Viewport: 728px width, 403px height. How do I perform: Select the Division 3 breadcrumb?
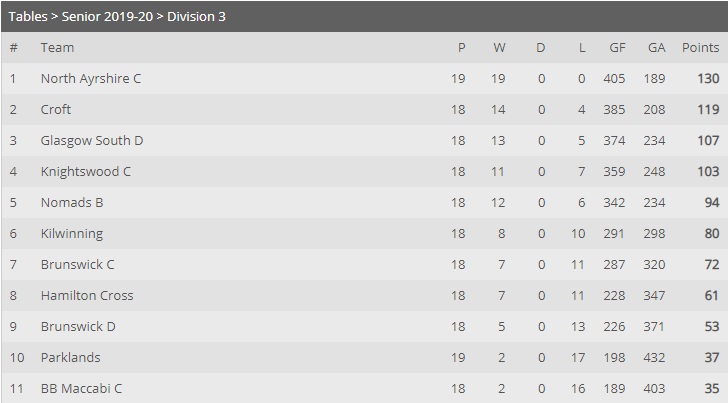(x=196, y=17)
